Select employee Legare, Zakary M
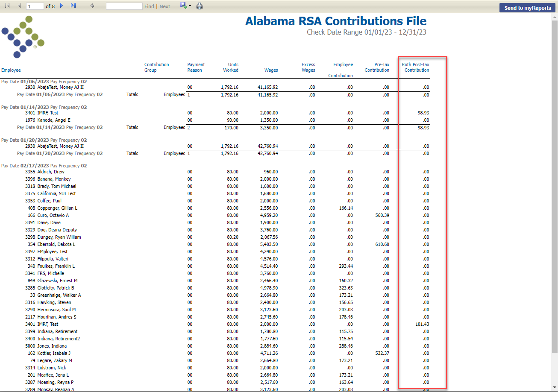The height and width of the screenshot is (392, 558). 55,360
